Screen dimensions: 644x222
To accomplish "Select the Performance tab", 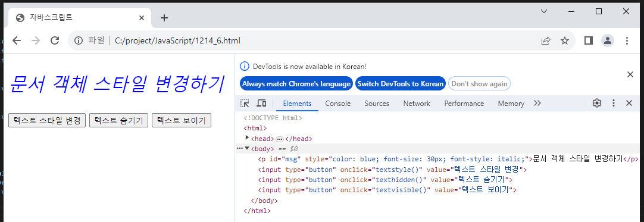I will [x=464, y=104].
